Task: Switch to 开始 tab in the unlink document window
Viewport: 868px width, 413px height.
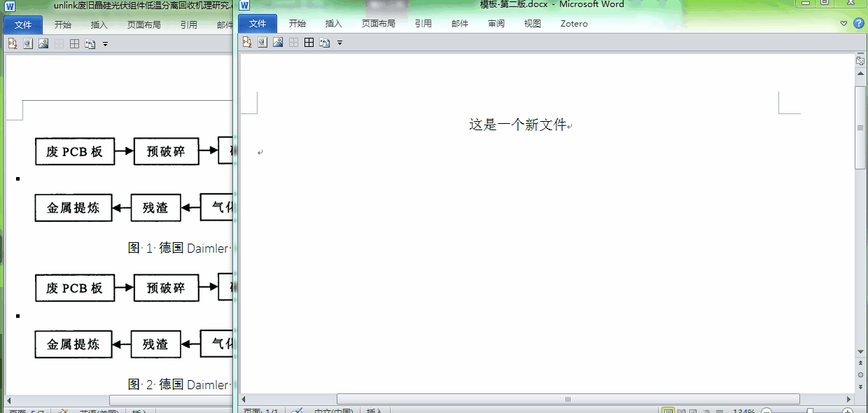Action: coord(63,25)
